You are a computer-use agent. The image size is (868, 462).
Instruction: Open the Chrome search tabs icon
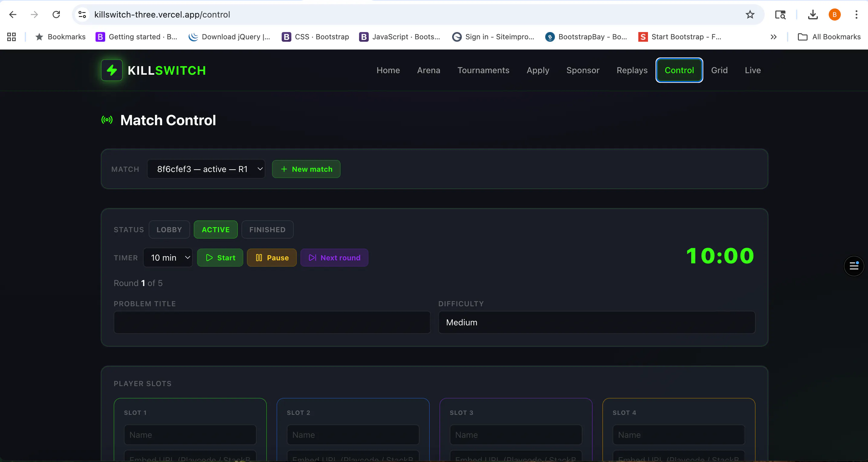[x=780, y=15]
